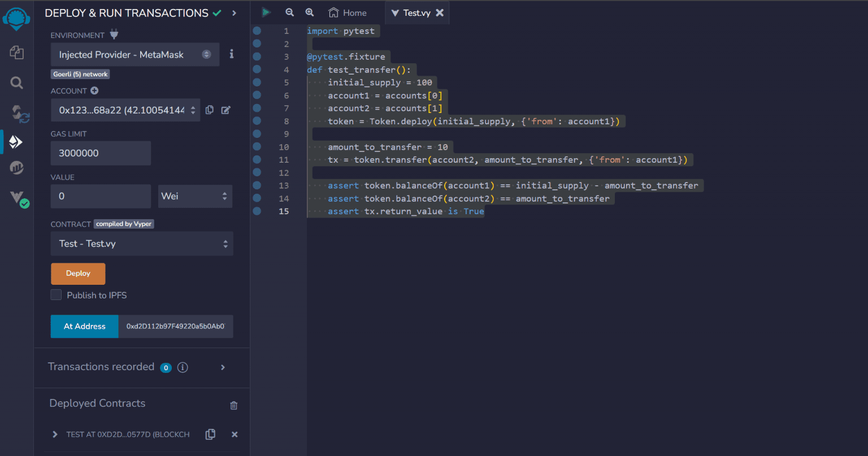Open the sign message icon beside account
This screenshot has height=456, width=868.
[225, 110]
